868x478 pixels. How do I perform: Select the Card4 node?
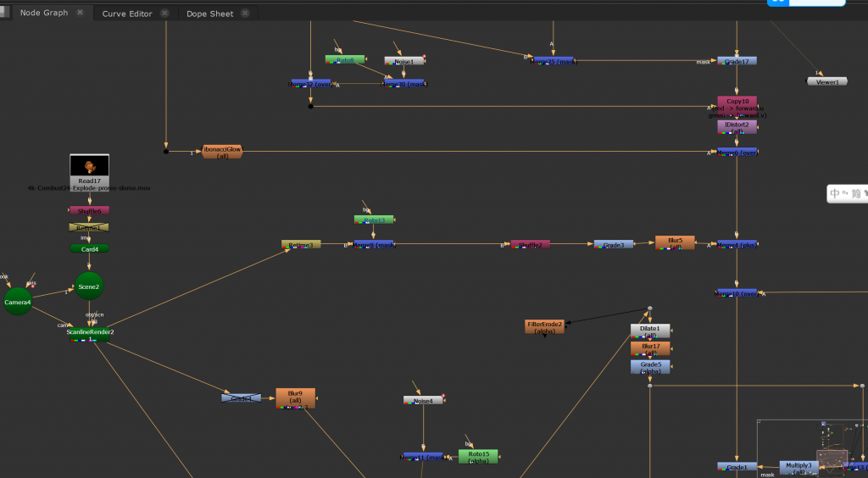point(89,248)
